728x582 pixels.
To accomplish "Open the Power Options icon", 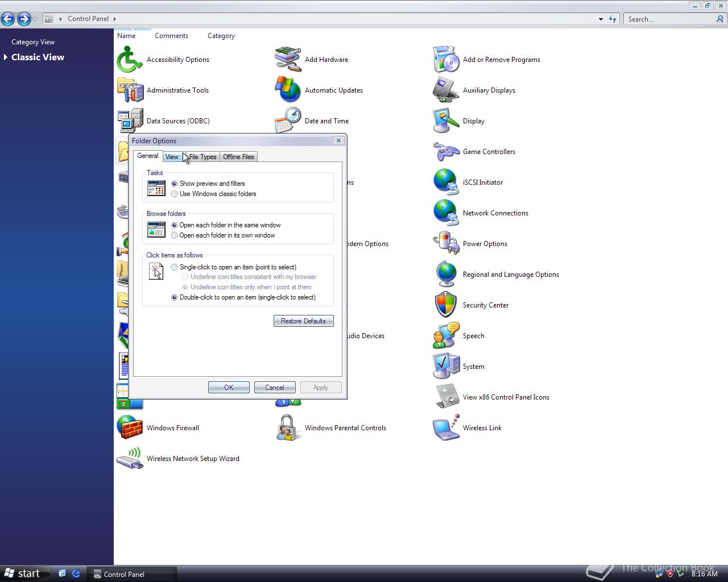I will (x=446, y=244).
